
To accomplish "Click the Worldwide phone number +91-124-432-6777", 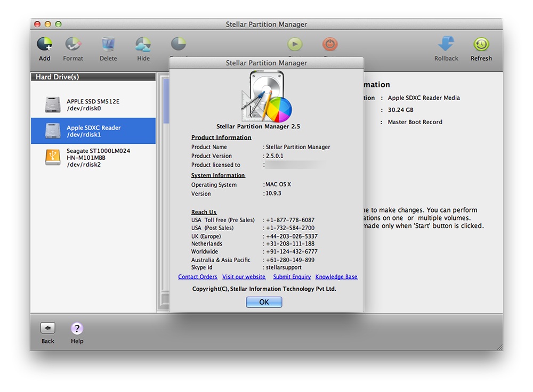I will coord(292,252).
